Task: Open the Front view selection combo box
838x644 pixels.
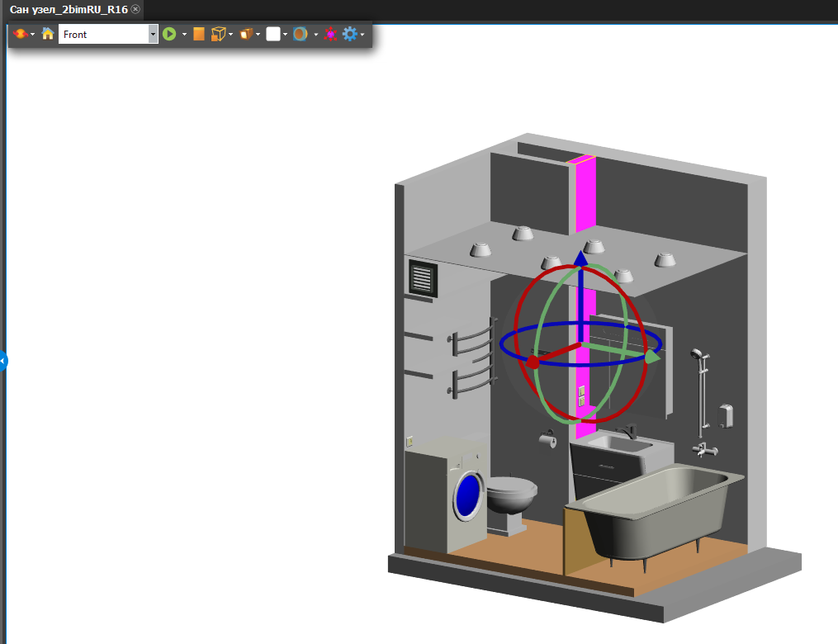Action: pyautogui.click(x=108, y=34)
